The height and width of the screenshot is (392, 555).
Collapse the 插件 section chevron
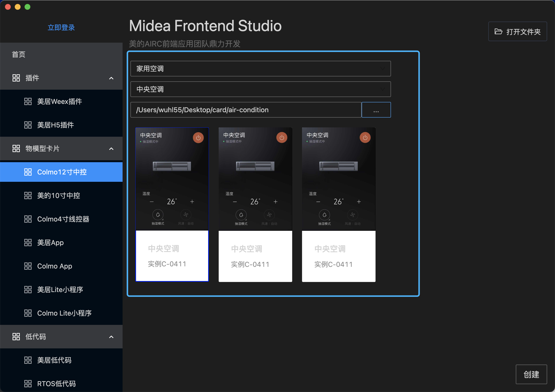pyautogui.click(x=111, y=78)
